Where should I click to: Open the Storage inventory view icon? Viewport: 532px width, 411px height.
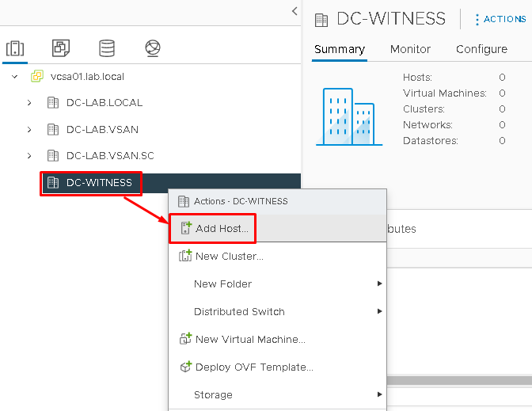coord(107,48)
